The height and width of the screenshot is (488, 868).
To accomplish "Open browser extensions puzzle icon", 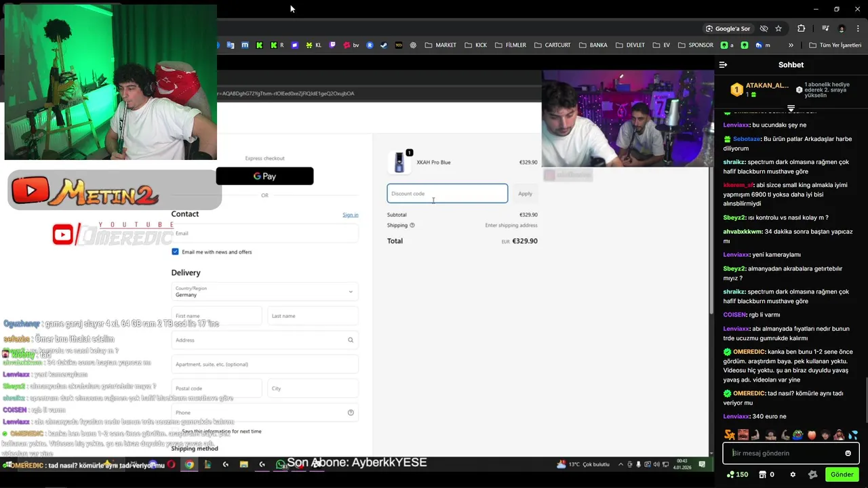I will [802, 28].
